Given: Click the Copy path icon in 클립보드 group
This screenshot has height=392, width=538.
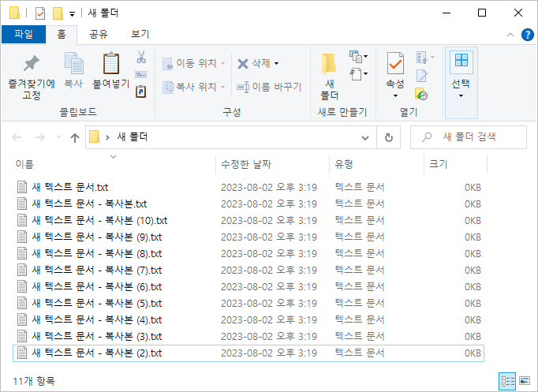Looking at the screenshot, I should pyautogui.click(x=141, y=74).
